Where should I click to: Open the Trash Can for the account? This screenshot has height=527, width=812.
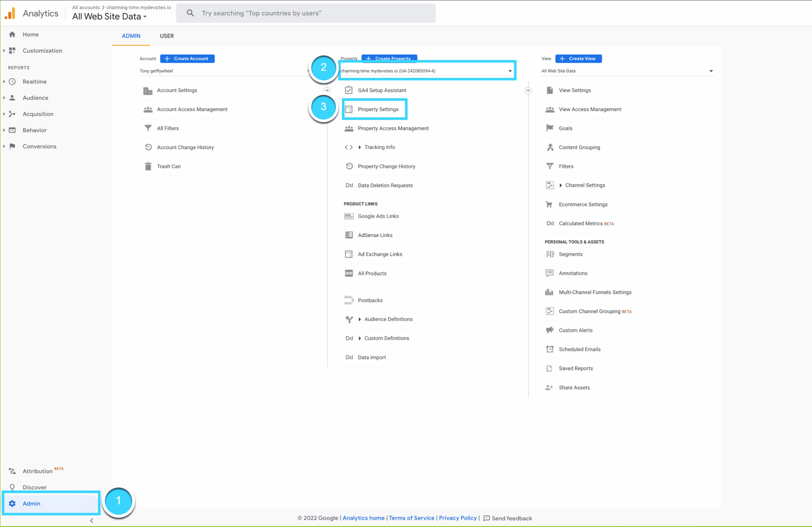(169, 166)
